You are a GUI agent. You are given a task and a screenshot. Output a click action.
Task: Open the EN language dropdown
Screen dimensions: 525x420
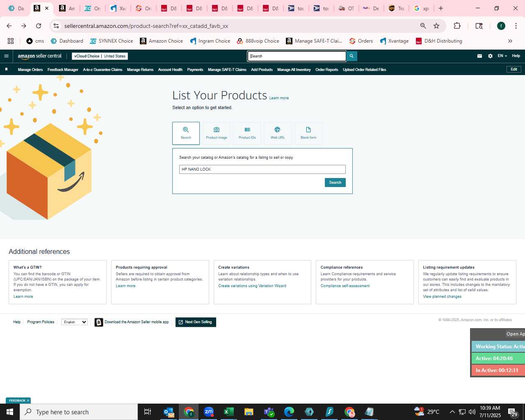click(x=502, y=56)
